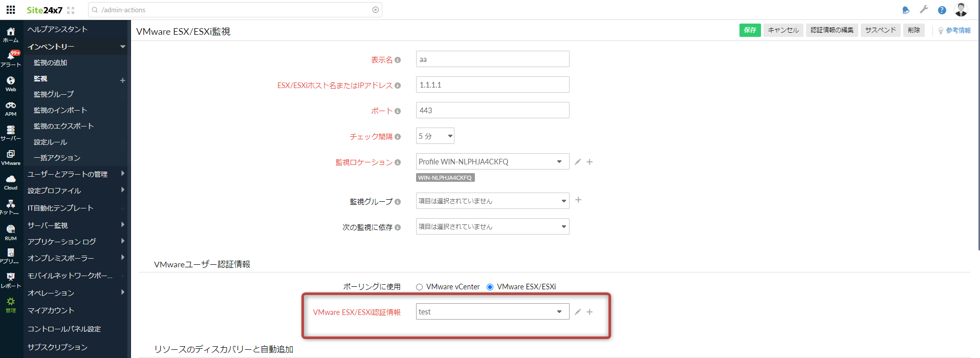Click the 認証情報の編集 button
980x358 pixels.
tap(832, 30)
